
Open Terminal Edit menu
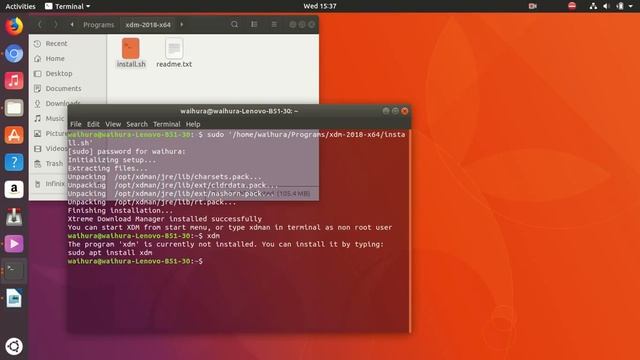pos(93,124)
